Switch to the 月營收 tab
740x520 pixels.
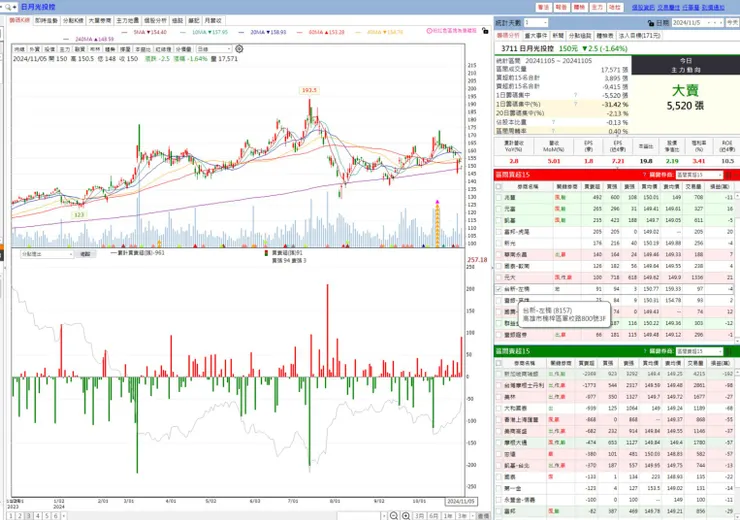[213, 20]
